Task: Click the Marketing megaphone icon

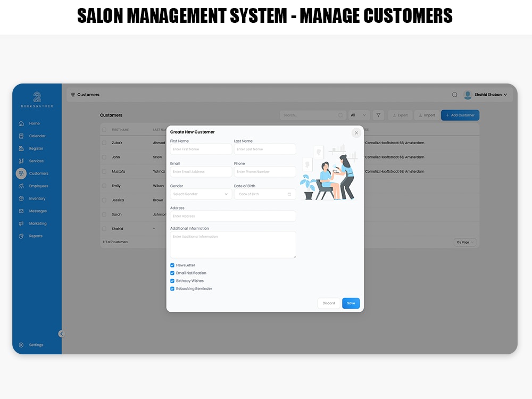Action: click(x=21, y=223)
